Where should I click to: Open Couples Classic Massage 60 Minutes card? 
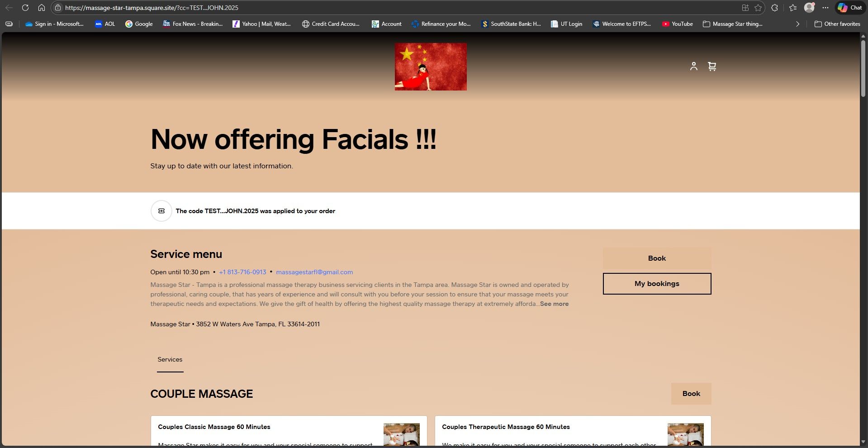pyautogui.click(x=289, y=431)
